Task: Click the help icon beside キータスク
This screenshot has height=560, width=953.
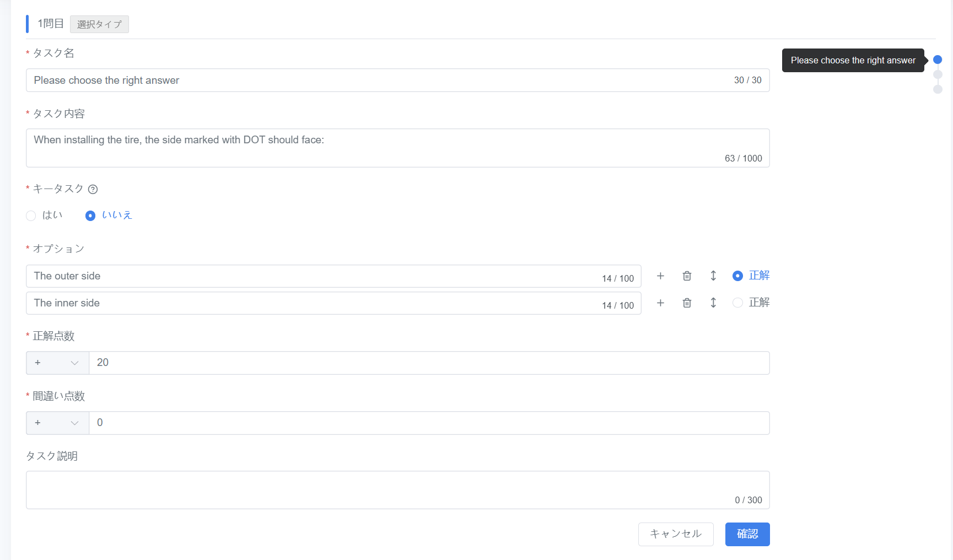Action: click(x=93, y=190)
